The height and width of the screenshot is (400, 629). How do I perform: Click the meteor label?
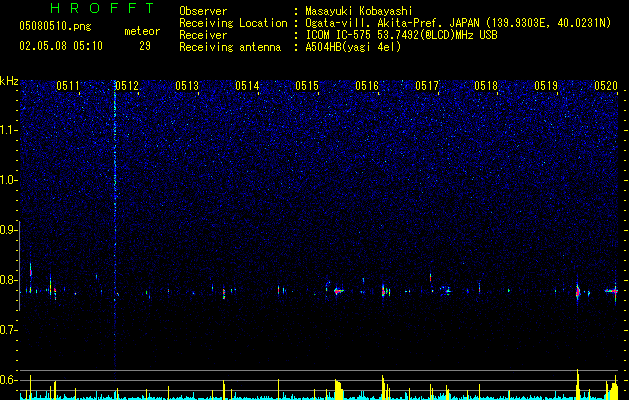142,31
